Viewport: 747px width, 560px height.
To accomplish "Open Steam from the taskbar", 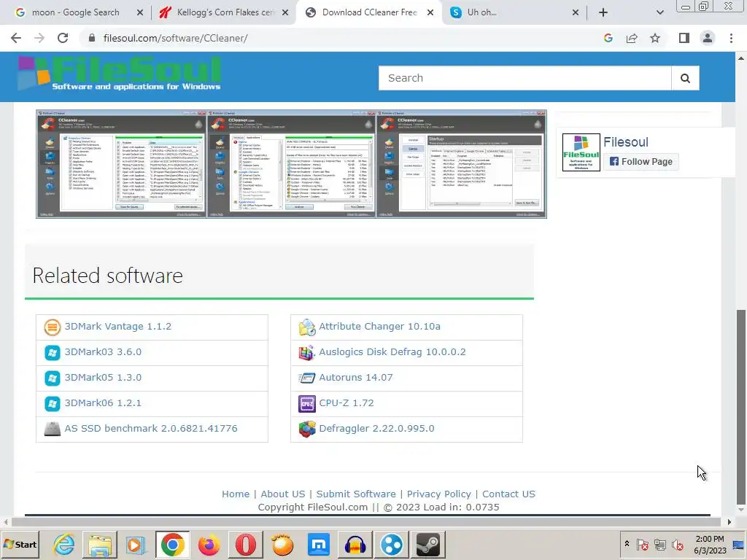I will pos(428,545).
